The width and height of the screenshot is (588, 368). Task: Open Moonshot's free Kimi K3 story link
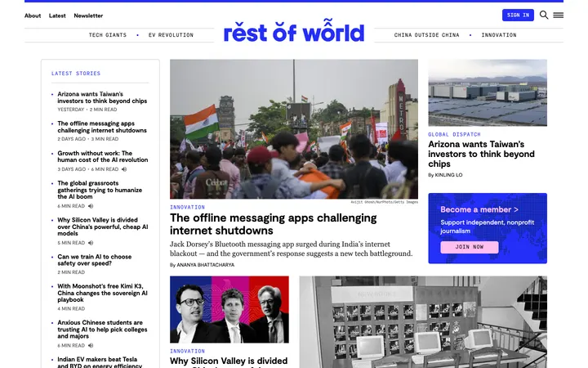pyautogui.click(x=102, y=293)
